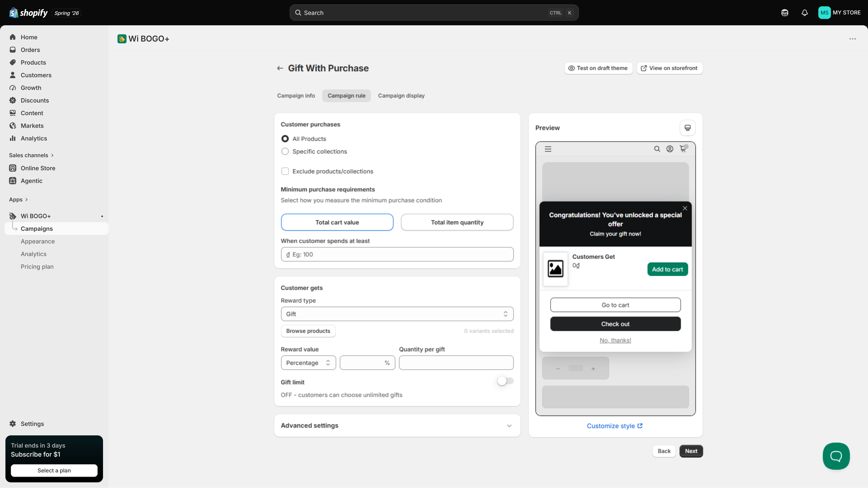Screen dimensions: 868x488
Task: Click View on storefront button
Action: 669,68
